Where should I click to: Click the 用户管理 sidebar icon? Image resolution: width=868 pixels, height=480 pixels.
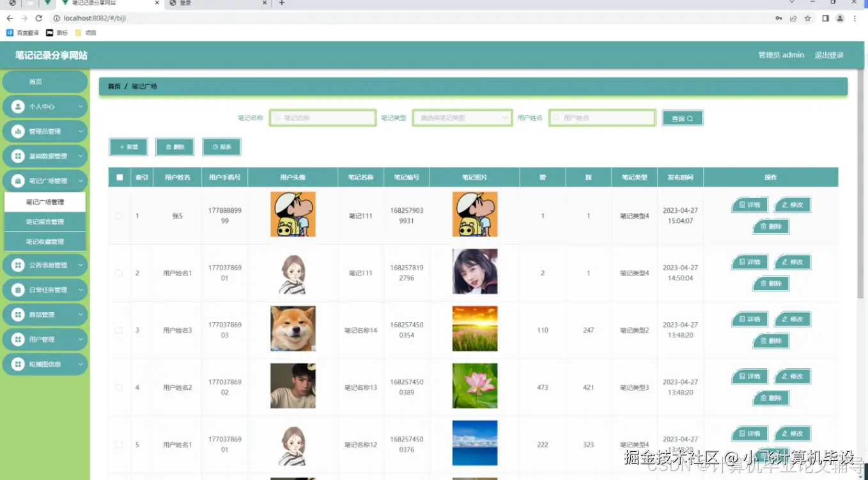click(x=18, y=340)
